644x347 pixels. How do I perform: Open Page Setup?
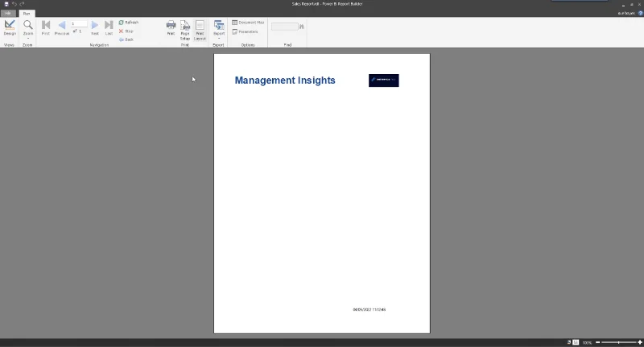coord(185,30)
